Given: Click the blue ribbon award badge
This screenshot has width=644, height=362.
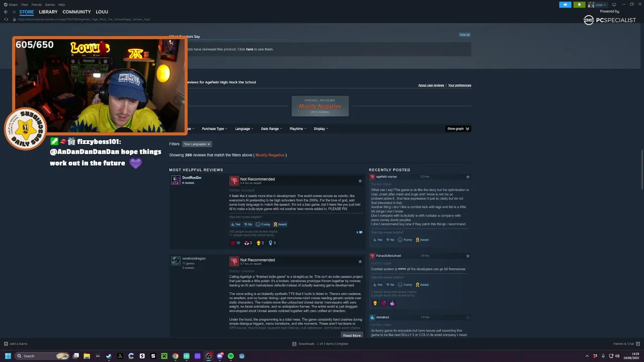Looking at the screenshot, I should coord(272,243).
